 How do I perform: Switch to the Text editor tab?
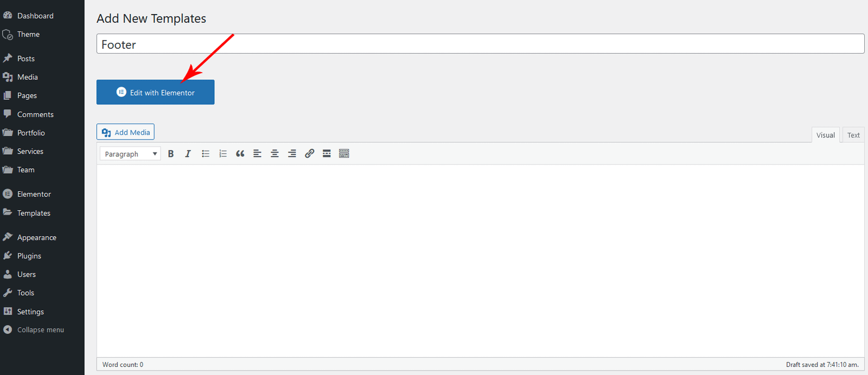coord(853,135)
